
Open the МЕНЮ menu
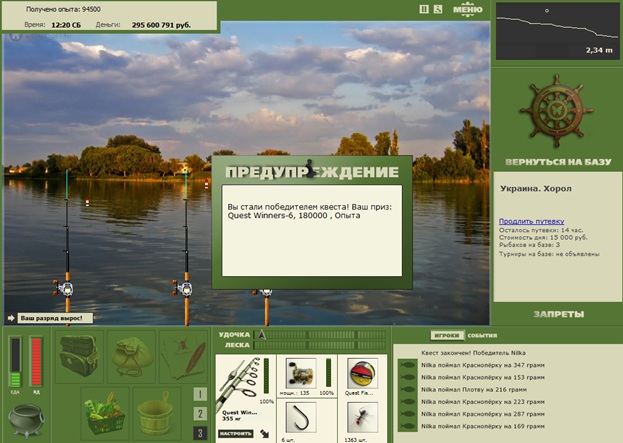pos(468,10)
